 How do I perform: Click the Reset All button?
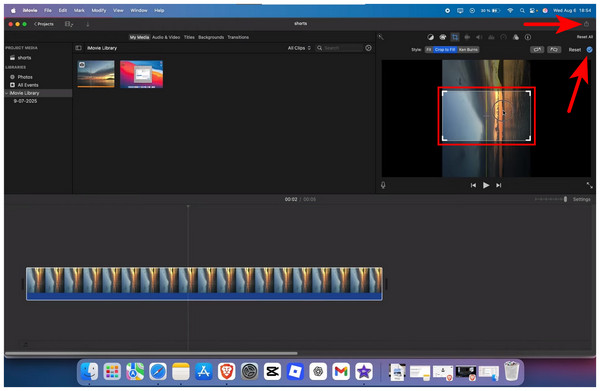[x=585, y=37]
